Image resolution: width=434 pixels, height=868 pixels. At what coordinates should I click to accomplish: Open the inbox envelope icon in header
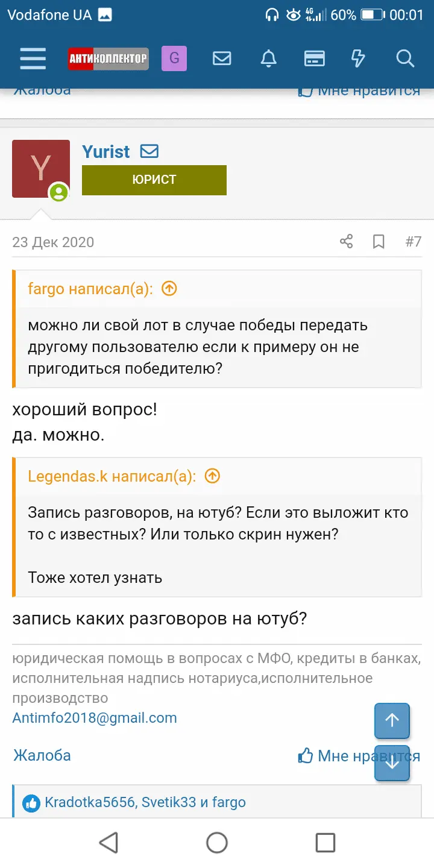pyautogui.click(x=222, y=58)
